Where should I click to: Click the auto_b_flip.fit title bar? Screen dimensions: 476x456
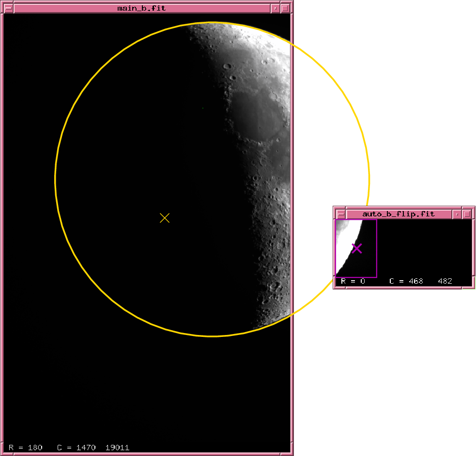tap(398, 214)
